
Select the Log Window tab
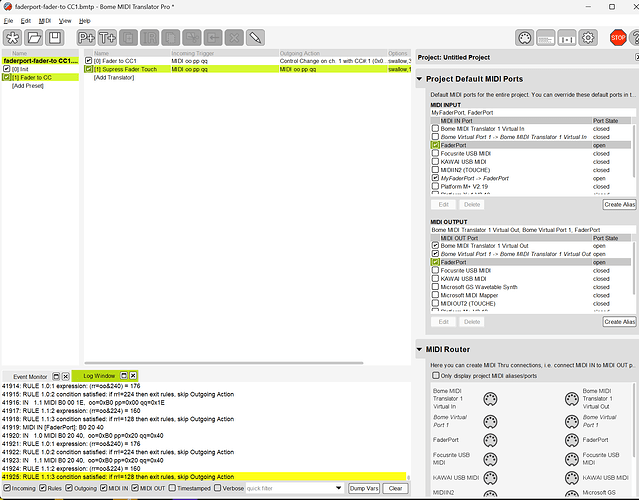(99, 376)
